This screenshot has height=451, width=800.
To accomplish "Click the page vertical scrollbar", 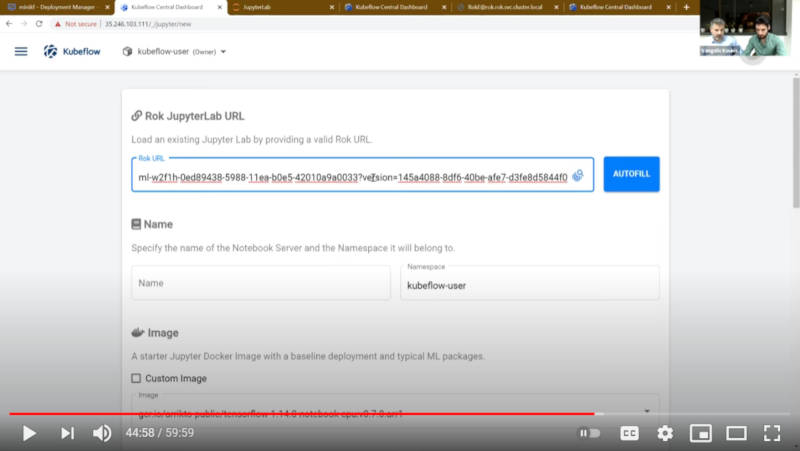I will click(796, 143).
